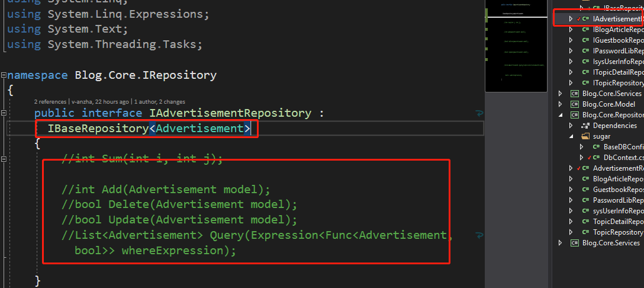The height and width of the screenshot is (288, 644).
Task: Expand the Dependencies tree node
Action: 571,126
